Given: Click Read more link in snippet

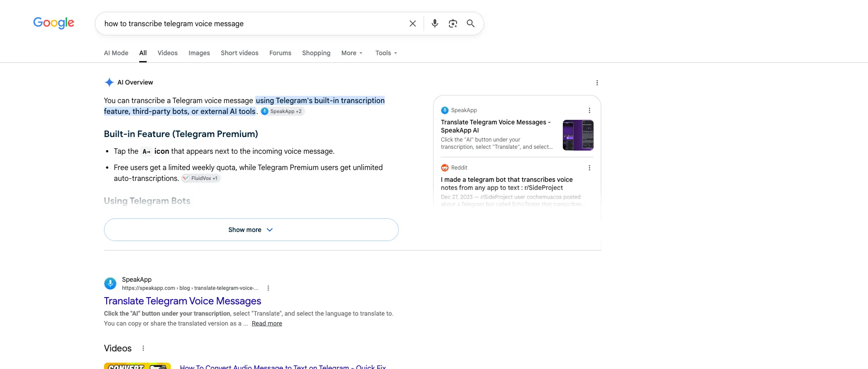Looking at the screenshot, I should 267,323.
